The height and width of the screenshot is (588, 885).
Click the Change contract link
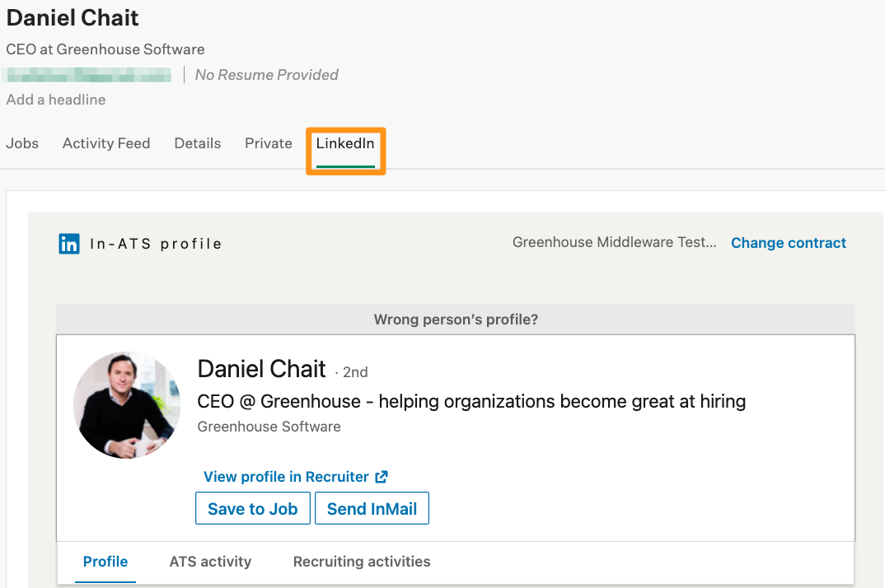(x=789, y=243)
